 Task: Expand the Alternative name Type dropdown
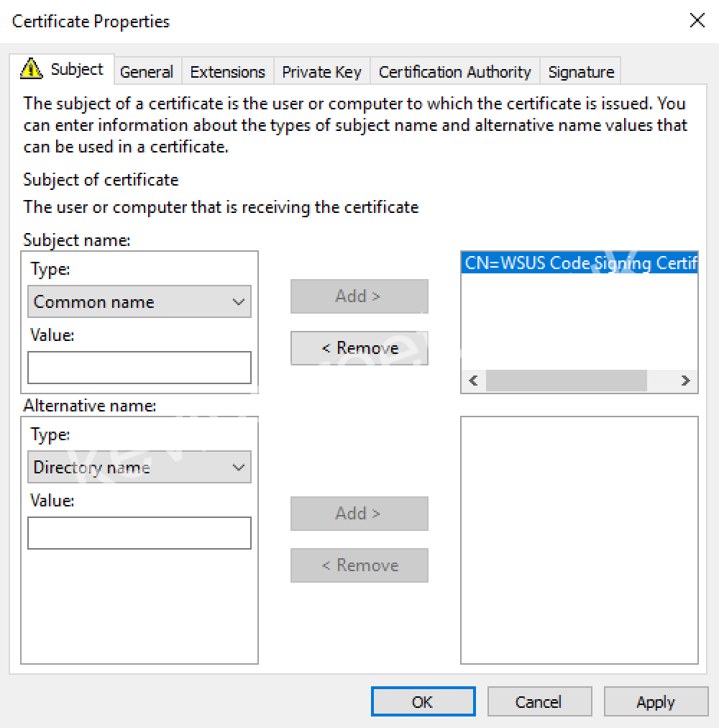coord(139,468)
